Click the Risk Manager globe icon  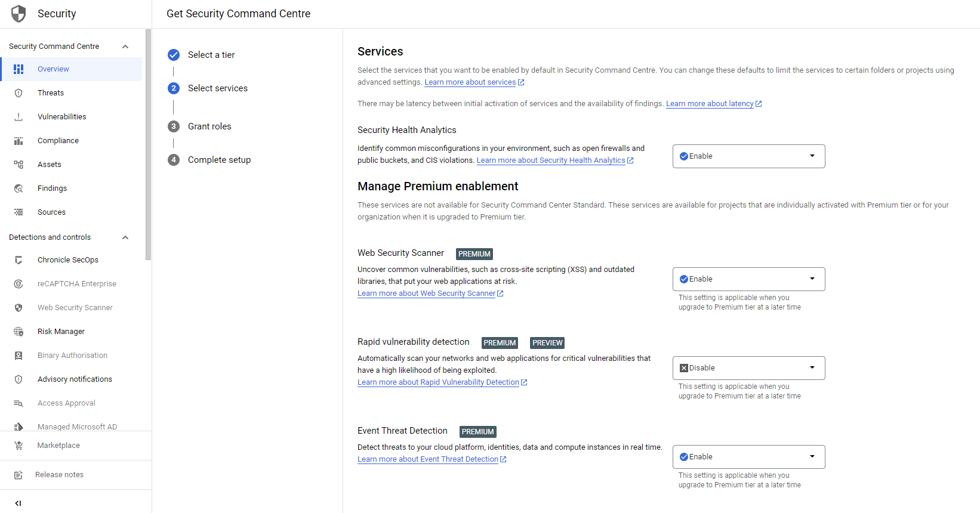point(19,332)
